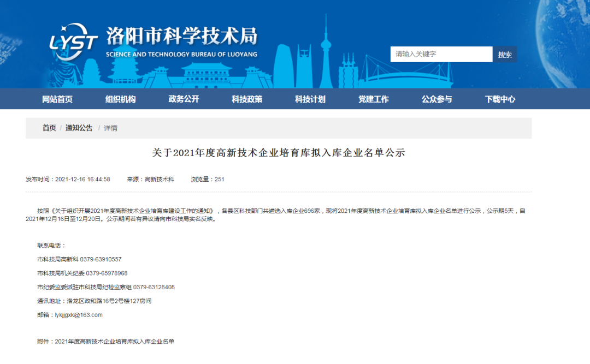Open the 组织机构 menu item
590x364 pixels.
click(120, 99)
